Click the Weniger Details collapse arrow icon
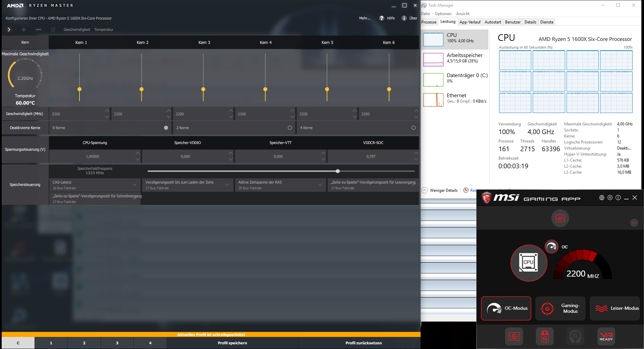The image size is (644, 349). pyautogui.click(x=424, y=190)
